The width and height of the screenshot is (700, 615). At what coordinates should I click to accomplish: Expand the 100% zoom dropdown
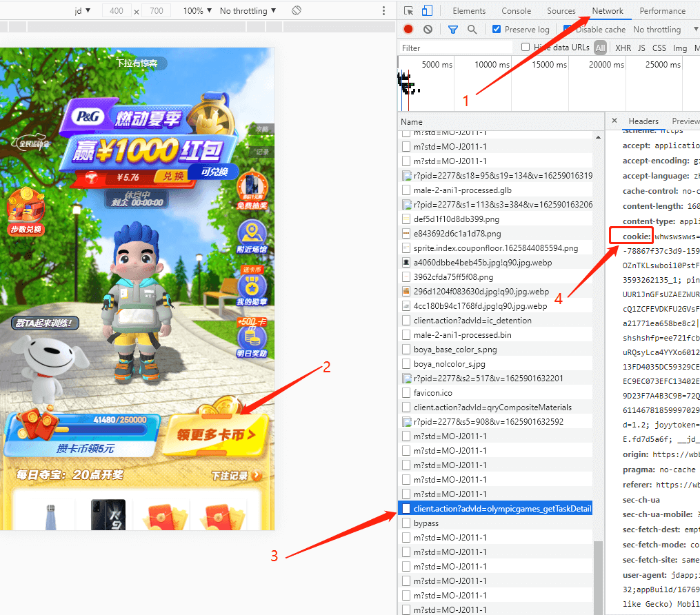click(197, 11)
